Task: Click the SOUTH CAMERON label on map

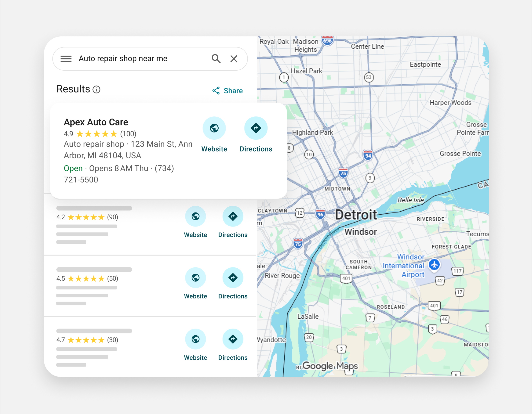Action: (359, 264)
